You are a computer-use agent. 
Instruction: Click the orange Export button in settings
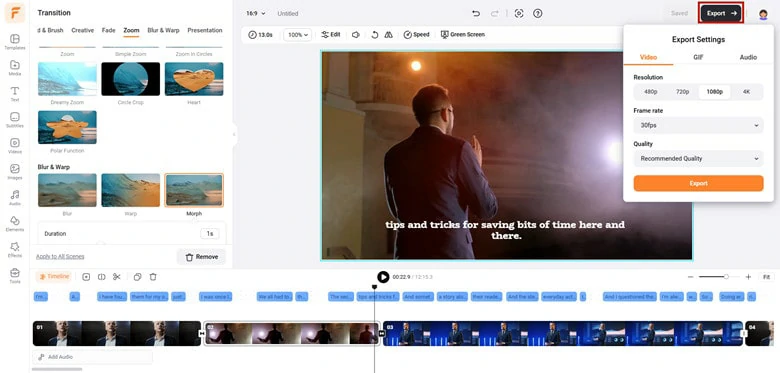point(698,183)
